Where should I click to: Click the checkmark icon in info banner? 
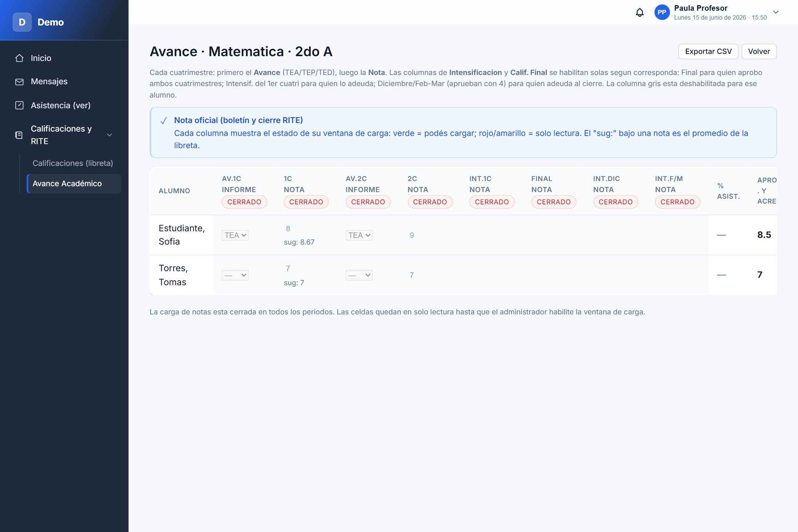point(164,121)
